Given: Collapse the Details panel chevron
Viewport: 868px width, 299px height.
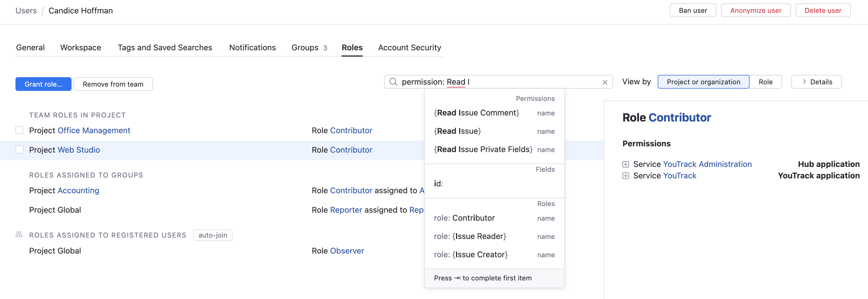Looking at the screenshot, I should click(x=804, y=82).
